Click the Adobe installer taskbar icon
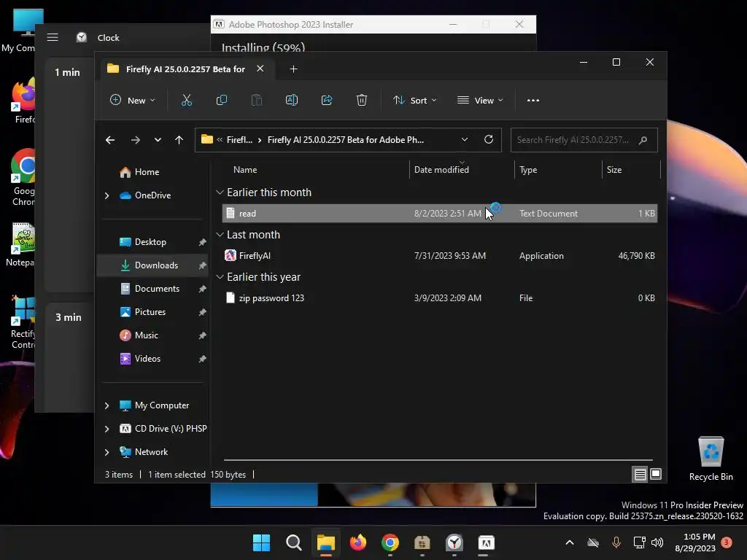 click(x=487, y=542)
